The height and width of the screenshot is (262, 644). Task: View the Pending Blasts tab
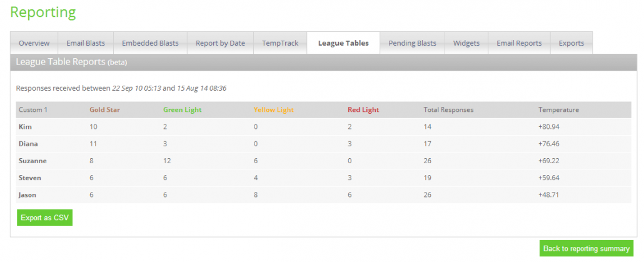pyautogui.click(x=412, y=43)
